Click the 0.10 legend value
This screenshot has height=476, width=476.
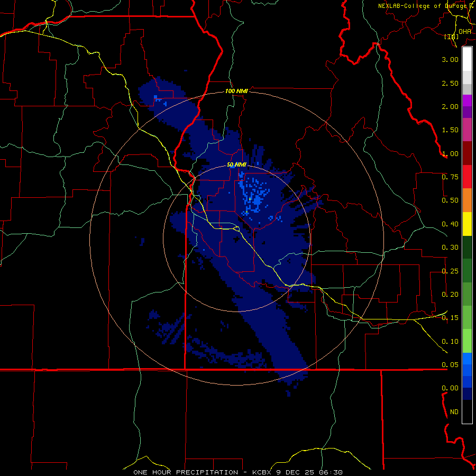click(x=450, y=342)
